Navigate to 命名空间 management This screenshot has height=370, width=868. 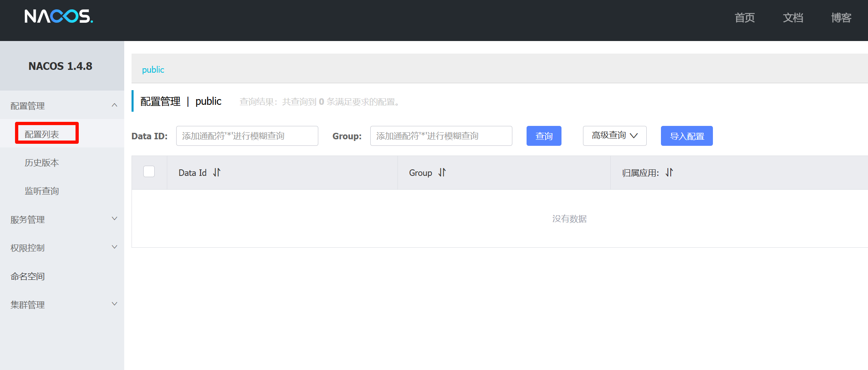tap(27, 276)
